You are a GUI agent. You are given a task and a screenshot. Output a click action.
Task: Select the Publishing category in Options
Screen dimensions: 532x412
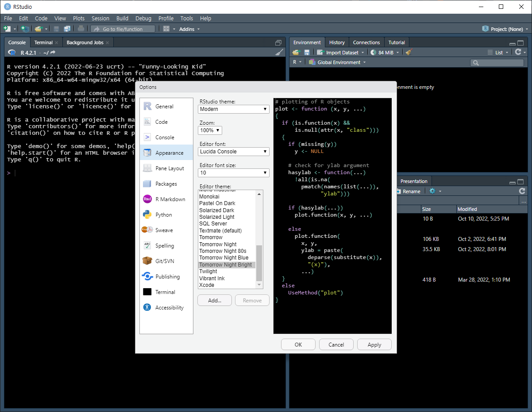tap(166, 276)
